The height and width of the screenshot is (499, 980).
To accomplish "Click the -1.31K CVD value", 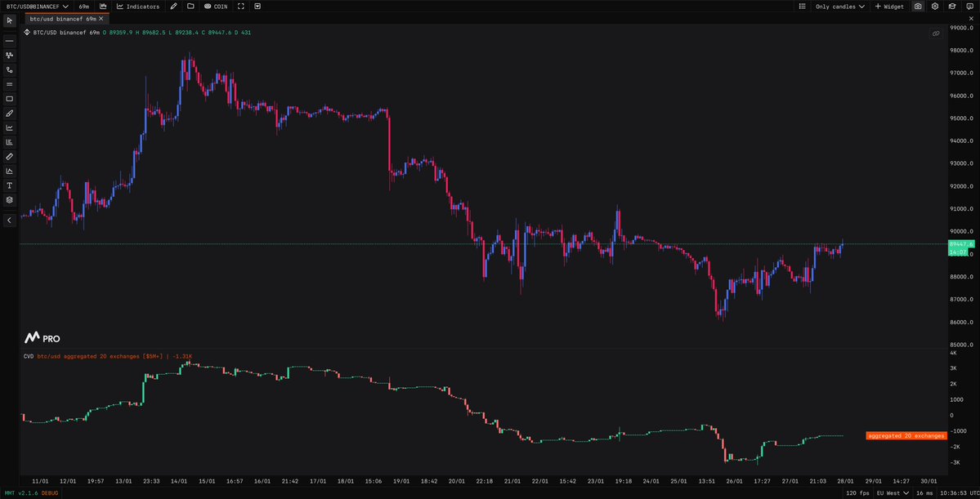I will pos(182,356).
